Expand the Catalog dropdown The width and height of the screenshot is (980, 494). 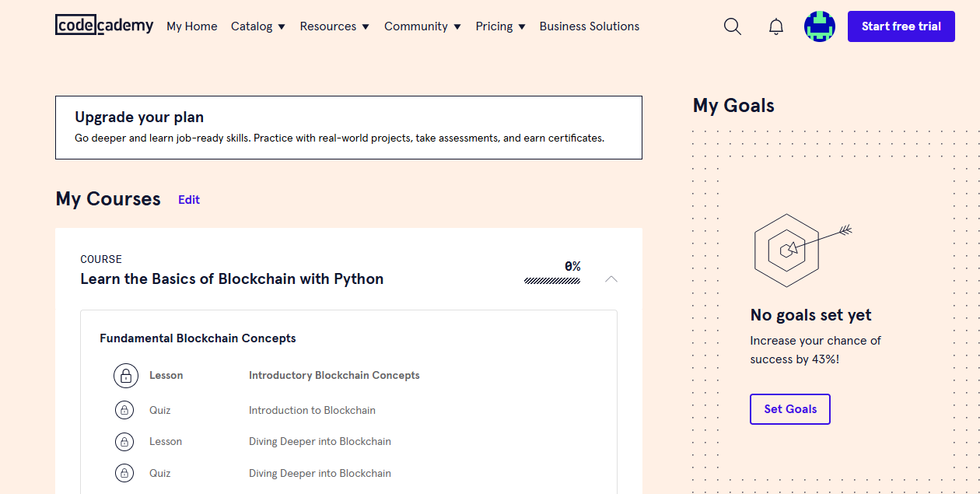click(x=258, y=26)
